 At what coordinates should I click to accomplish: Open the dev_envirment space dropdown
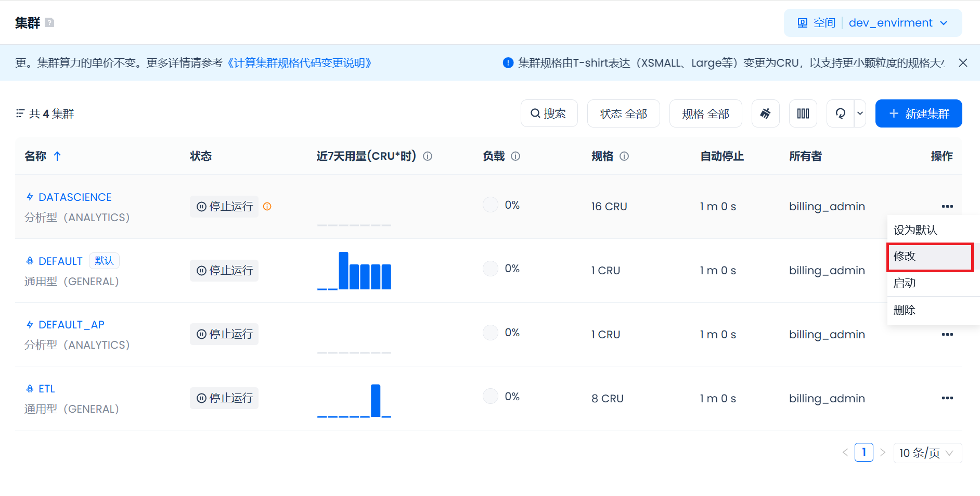pyautogui.click(x=897, y=23)
